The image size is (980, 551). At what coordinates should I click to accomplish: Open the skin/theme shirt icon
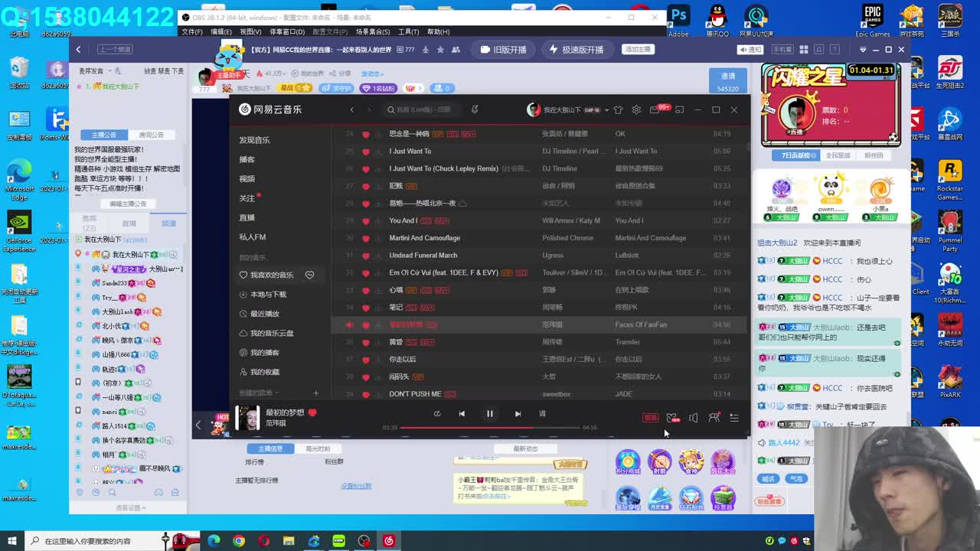619,109
